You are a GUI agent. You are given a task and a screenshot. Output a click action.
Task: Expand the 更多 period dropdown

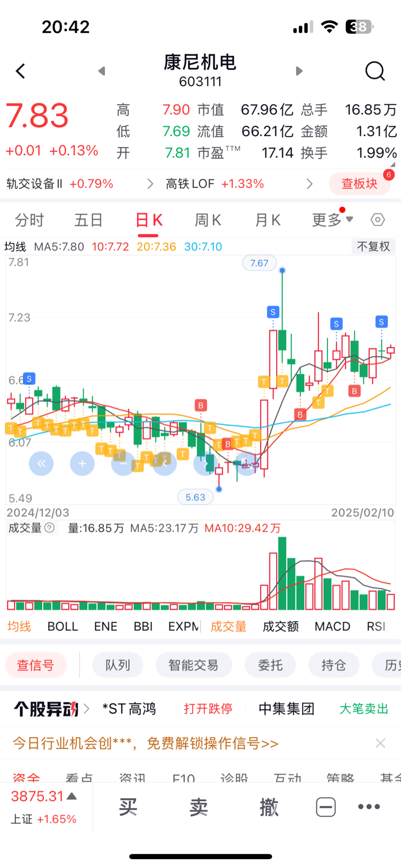pyautogui.click(x=333, y=220)
